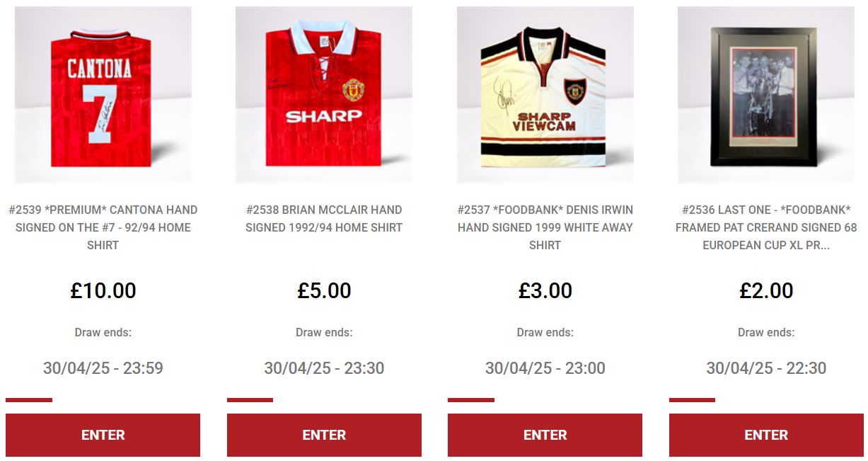
Task: Open the #2538 Brian McClair title link
Action: tap(324, 219)
